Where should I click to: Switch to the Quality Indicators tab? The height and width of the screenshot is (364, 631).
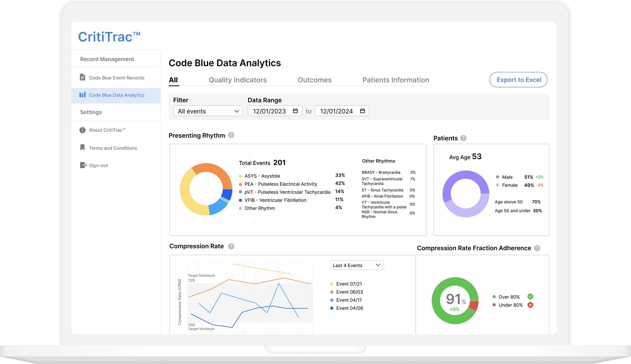point(237,80)
